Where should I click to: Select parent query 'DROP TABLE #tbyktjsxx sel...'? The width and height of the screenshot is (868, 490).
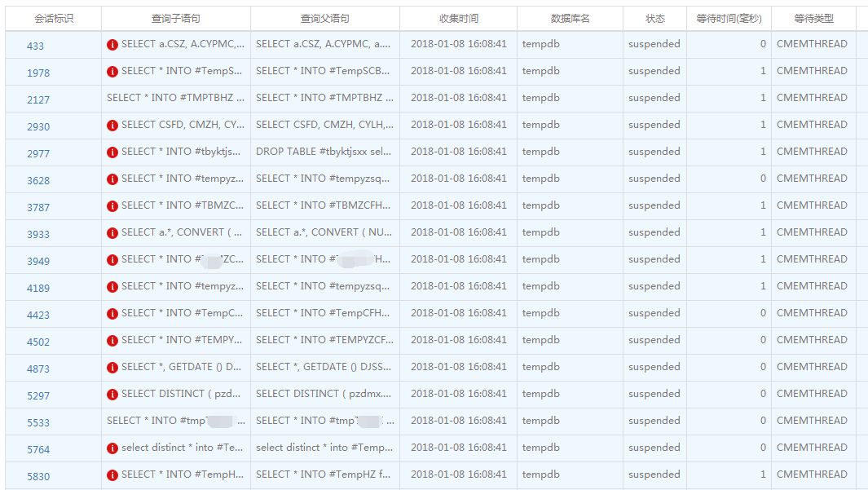click(x=324, y=152)
